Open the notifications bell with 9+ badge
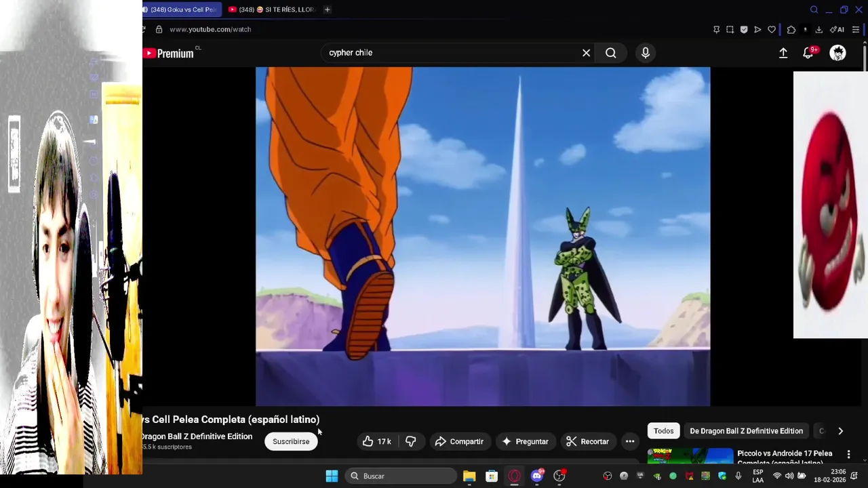868x488 pixels. point(808,53)
